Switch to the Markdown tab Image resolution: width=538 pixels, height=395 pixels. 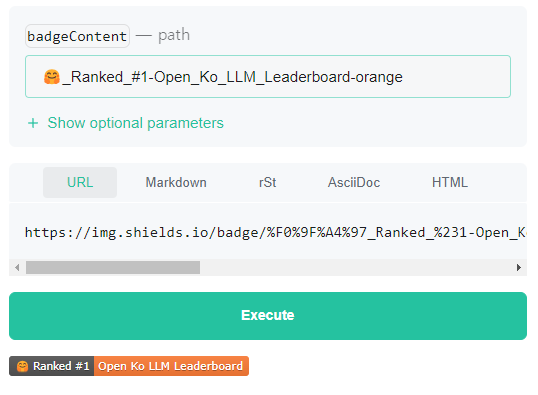[176, 182]
